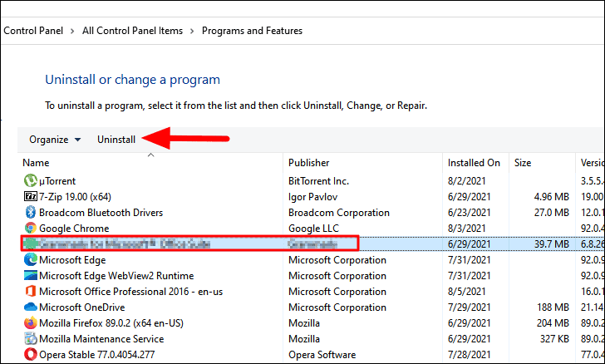Viewport: 605px width, 364px height.
Task: Click Opera Software publisher cell
Action: [x=322, y=354]
